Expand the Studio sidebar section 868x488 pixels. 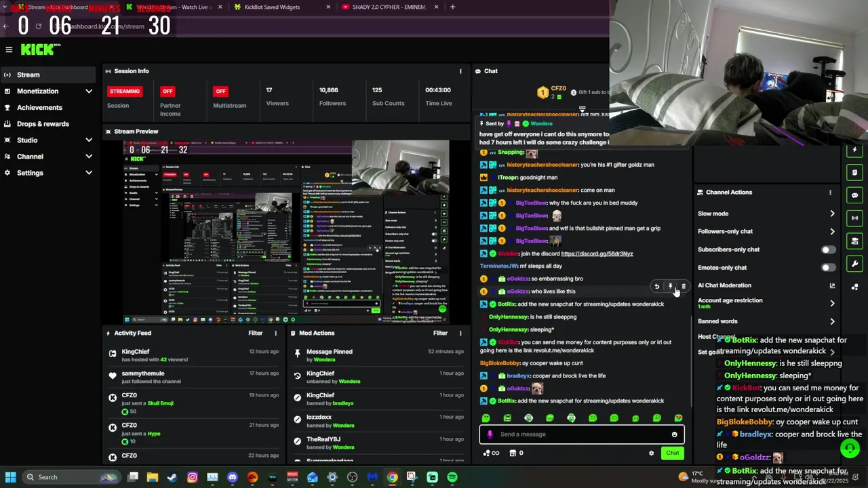pyautogui.click(x=89, y=140)
